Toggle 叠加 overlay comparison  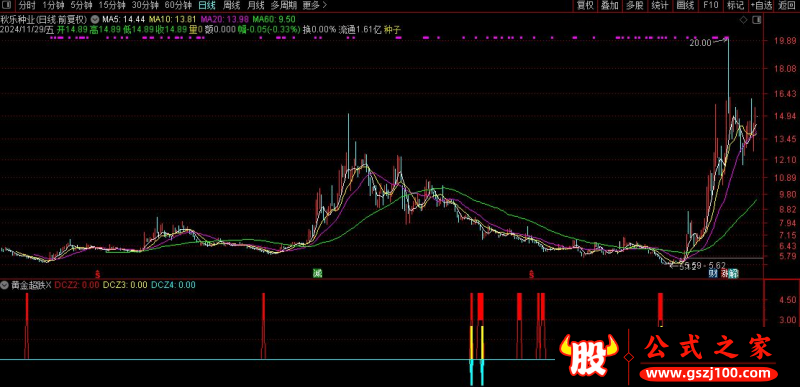[610, 6]
